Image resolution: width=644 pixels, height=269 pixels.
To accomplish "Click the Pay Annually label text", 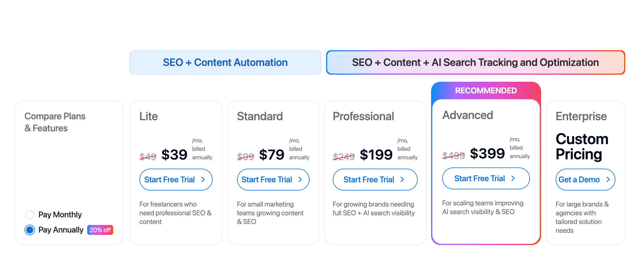I will (61, 230).
